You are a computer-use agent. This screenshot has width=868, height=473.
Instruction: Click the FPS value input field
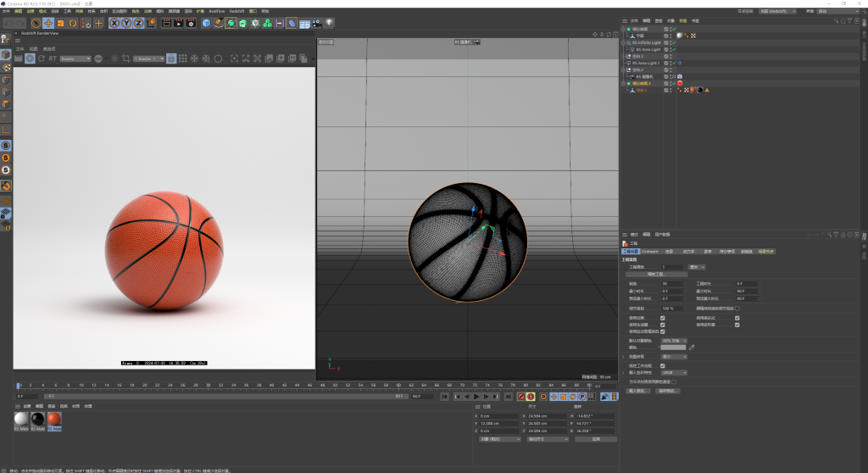tap(673, 284)
